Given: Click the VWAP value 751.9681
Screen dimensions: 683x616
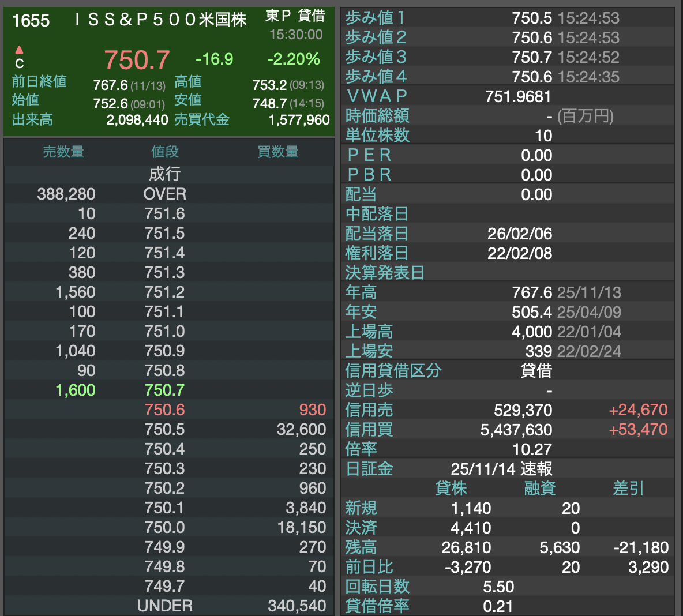Looking at the screenshot, I should 518,97.
